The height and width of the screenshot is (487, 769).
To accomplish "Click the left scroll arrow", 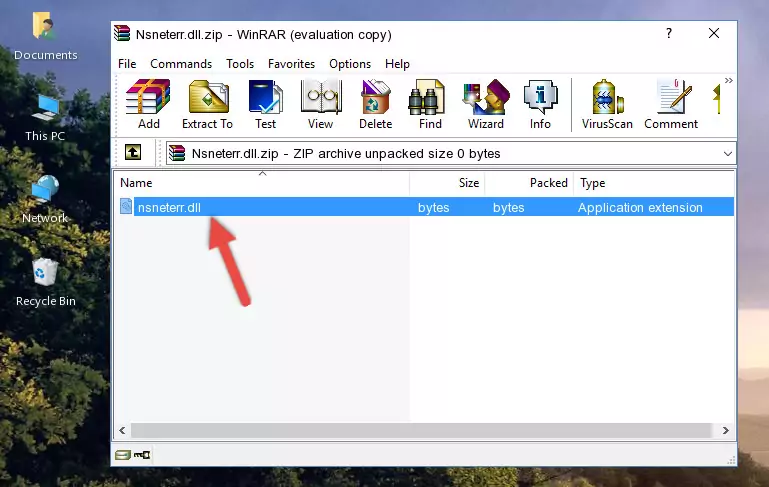I will click(122, 430).
